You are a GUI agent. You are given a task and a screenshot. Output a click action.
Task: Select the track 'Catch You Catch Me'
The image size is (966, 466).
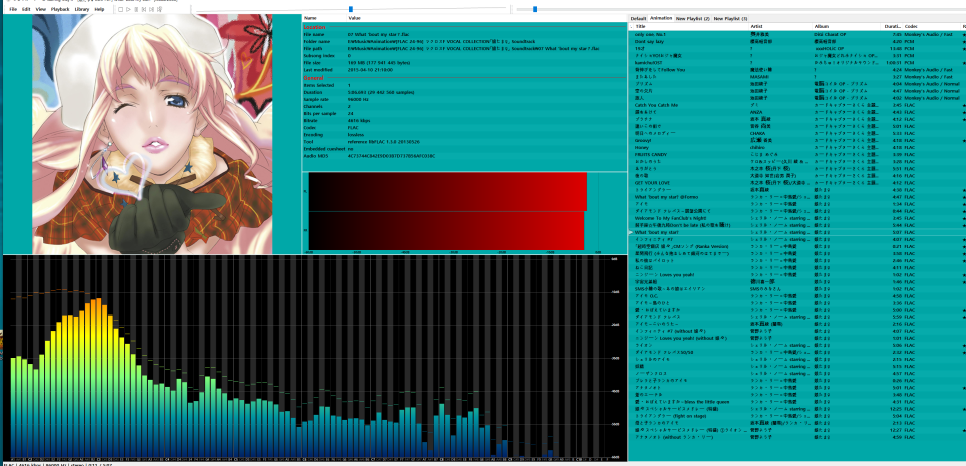pos(797,105)
